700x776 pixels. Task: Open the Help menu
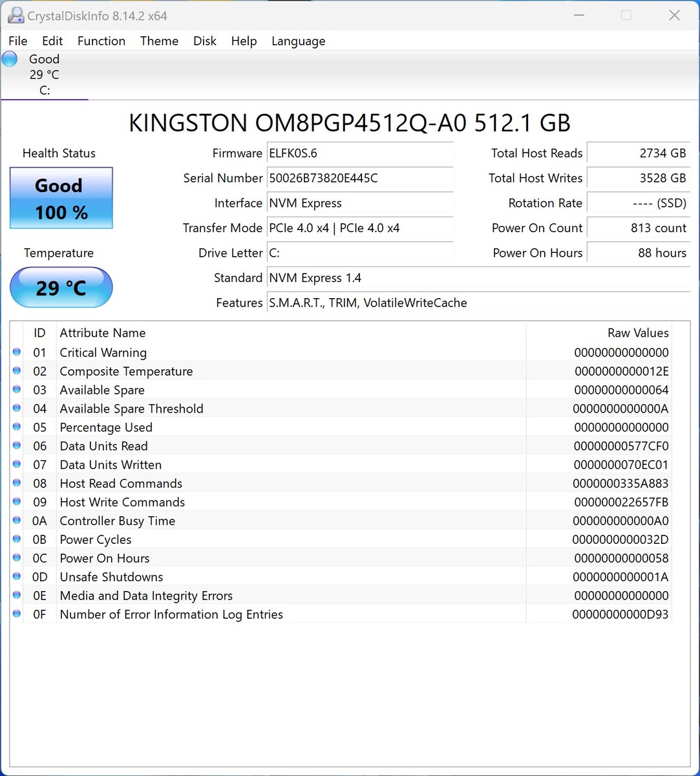pos(244,41)
